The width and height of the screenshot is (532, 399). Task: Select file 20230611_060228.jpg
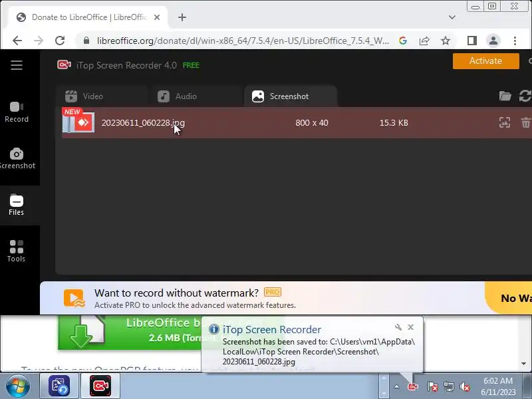tap(297, 123)
